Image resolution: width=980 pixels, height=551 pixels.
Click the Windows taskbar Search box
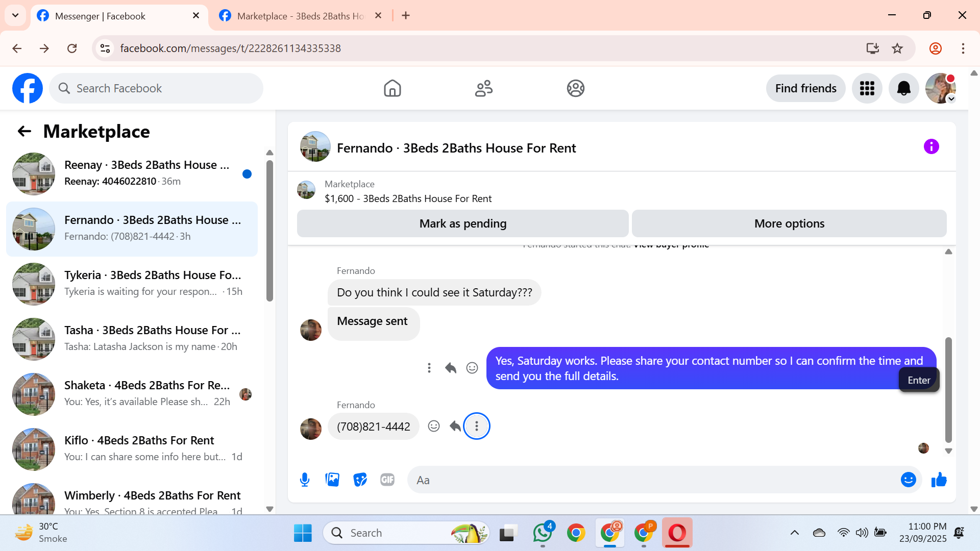pyautogui.click(x=406, y=533)
